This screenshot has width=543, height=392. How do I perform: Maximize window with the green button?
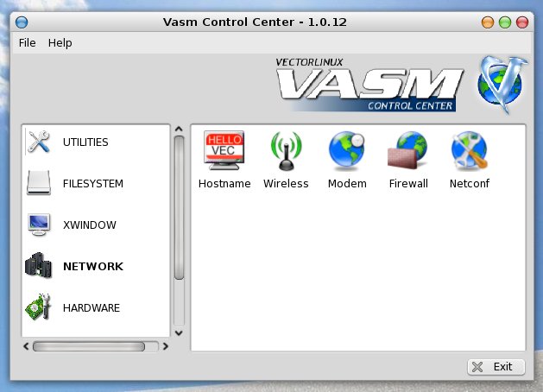point(505,22)
